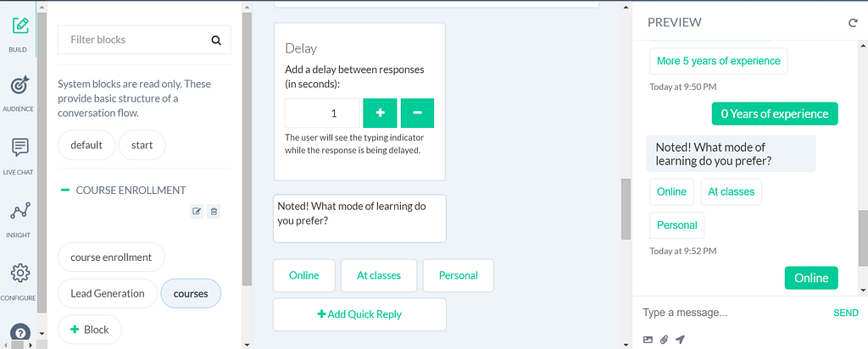
Task: Collapse the Course Enrollment group
Action: pos(65,191)
